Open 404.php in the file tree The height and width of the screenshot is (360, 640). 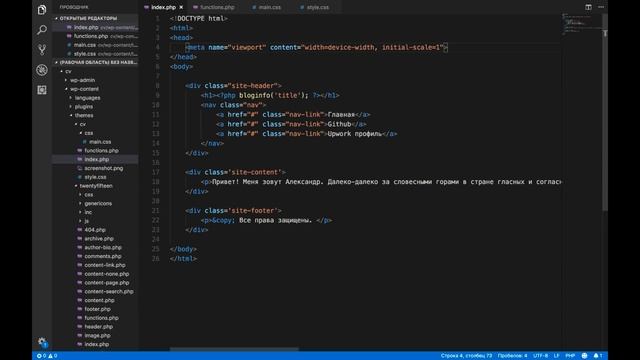[95, 230]
